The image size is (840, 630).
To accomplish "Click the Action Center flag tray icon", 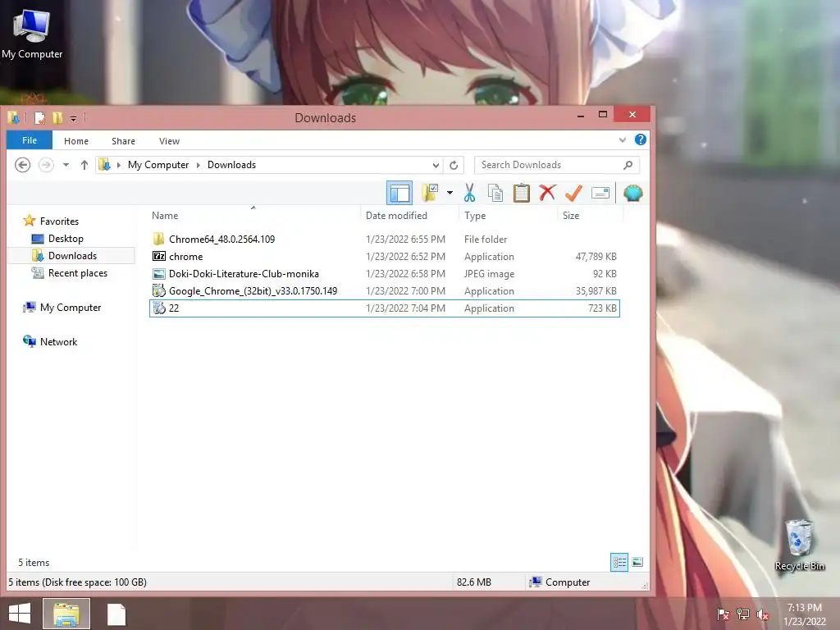I will click(724, 614).
